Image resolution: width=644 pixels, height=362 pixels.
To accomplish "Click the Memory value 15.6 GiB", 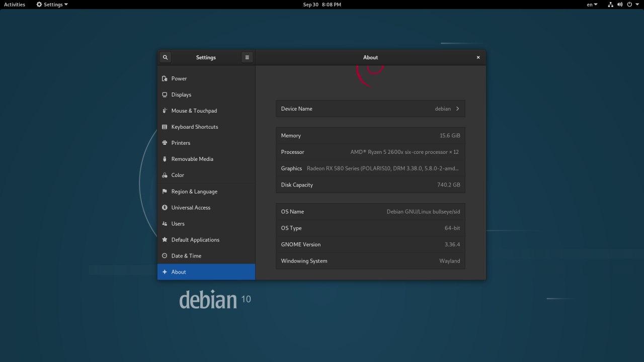I will point(450,136).
